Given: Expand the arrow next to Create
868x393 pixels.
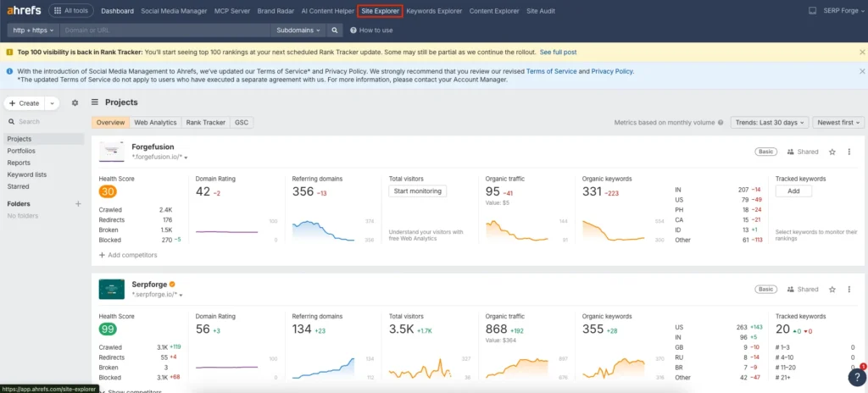Looking at the screenshot, I should (x=52, y=103).
